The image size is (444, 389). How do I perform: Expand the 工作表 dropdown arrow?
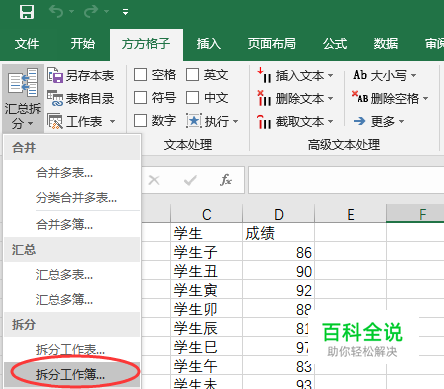coord(112,121)
